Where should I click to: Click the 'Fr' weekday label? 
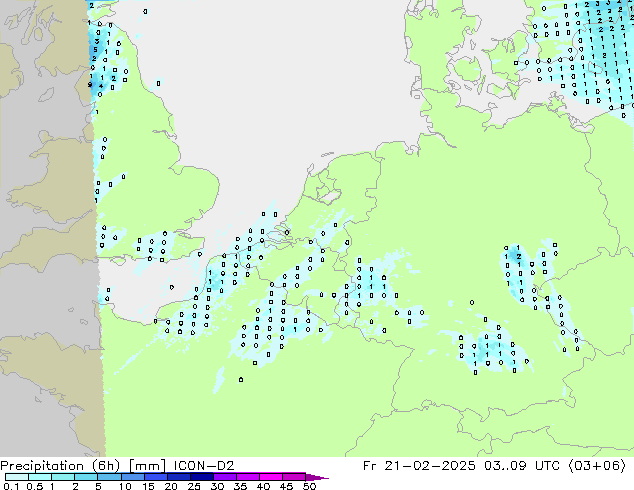(x=370, y=466)
